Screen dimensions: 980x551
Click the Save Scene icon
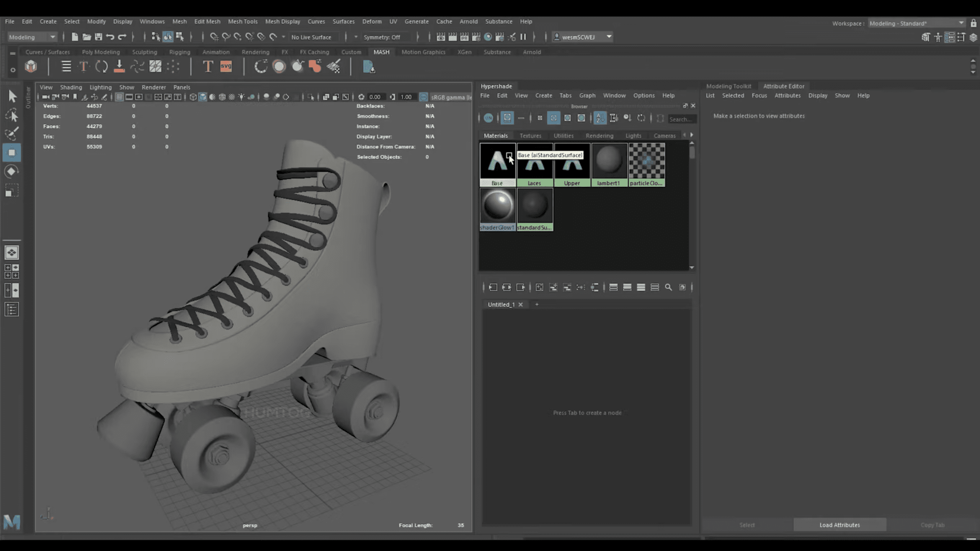pyautogui.click(x=98, y=37)
